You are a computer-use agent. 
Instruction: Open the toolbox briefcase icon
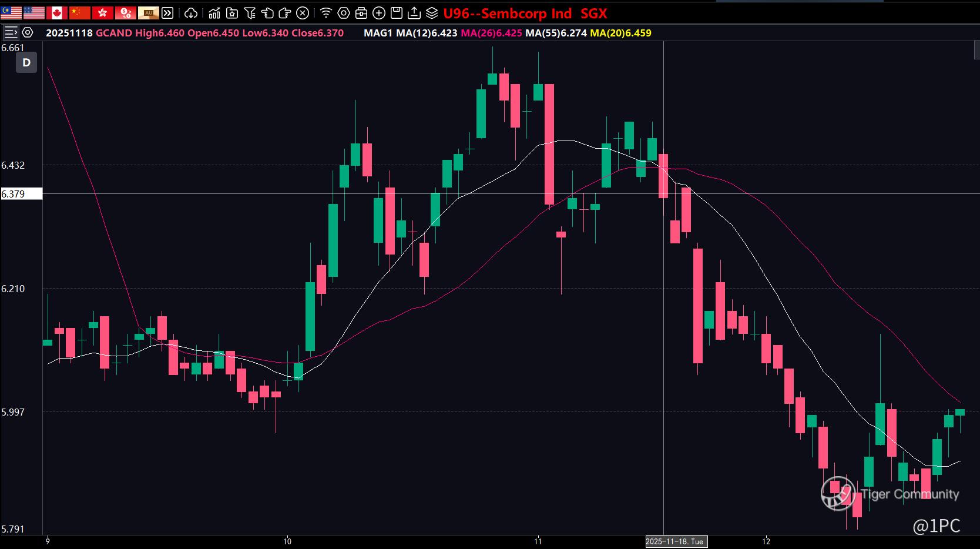pyautogui.click(x=361, y=13)
